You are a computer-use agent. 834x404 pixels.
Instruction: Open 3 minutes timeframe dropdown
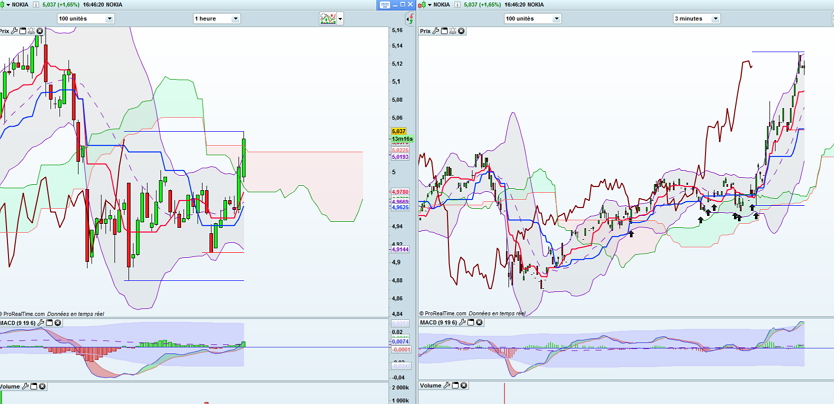click(697, 19)
